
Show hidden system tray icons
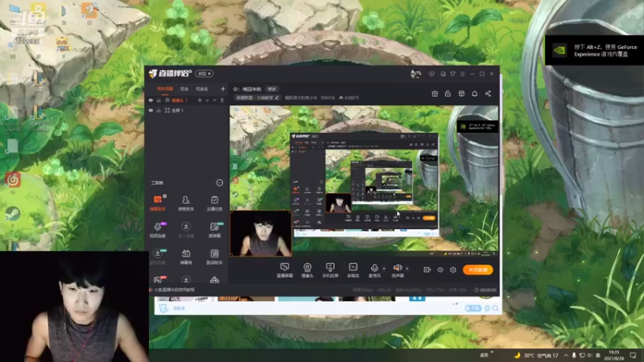(x=566, y=355)
